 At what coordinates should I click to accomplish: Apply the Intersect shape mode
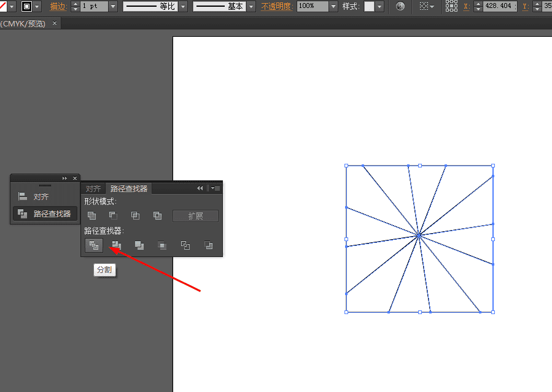135,216
